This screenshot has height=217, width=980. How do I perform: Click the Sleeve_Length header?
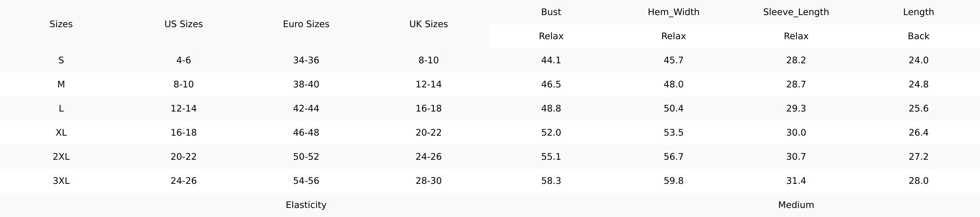[796, 12]
